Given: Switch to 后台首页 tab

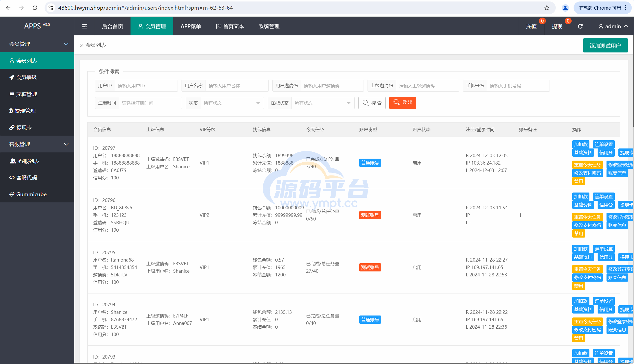Looking at the screenshot, I should point(113,26).
